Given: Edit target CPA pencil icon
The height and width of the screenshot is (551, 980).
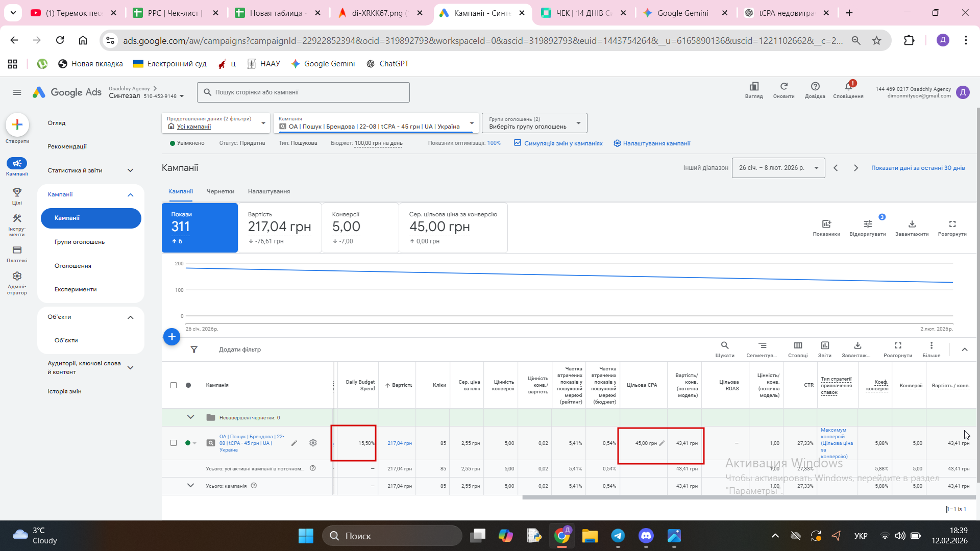Looking at the screenshot, I should pyautogui.click(x=662, y=443).
